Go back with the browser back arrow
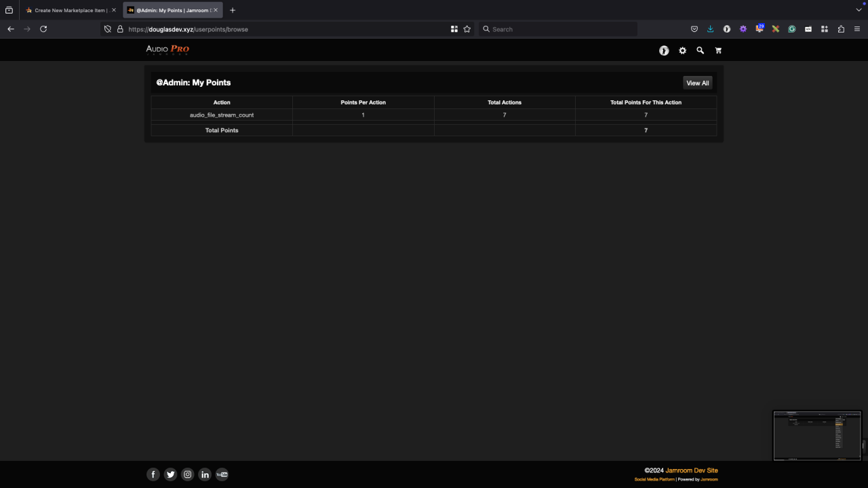 11,29
